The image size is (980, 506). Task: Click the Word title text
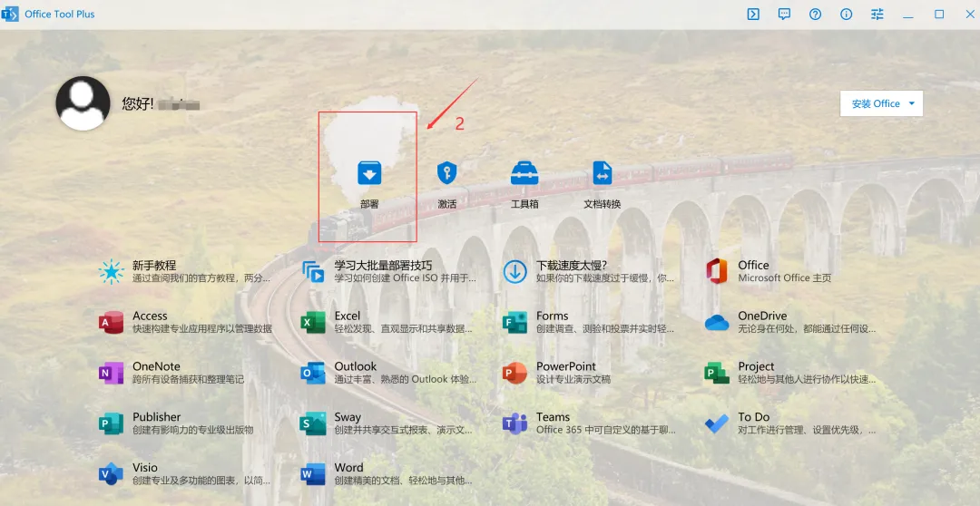point(348,467)
